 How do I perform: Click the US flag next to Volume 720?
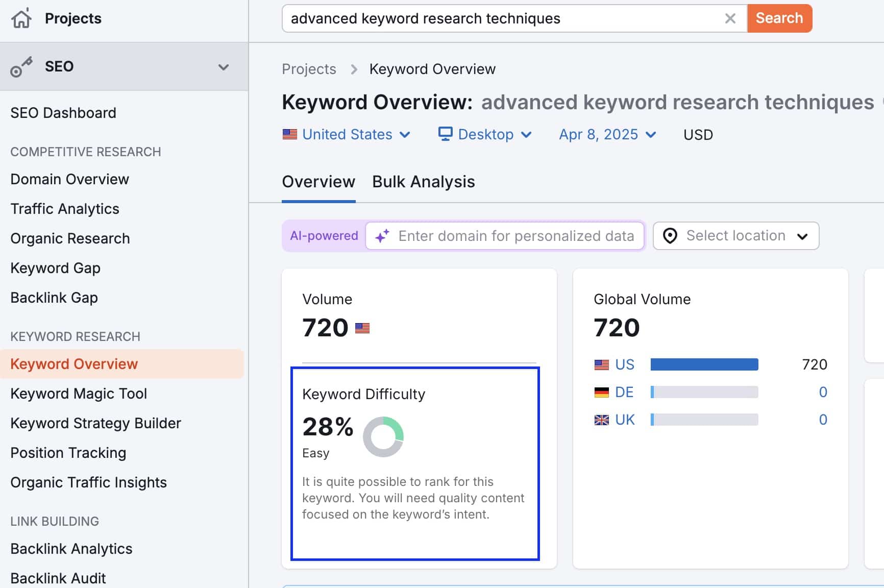coord(362,328)
